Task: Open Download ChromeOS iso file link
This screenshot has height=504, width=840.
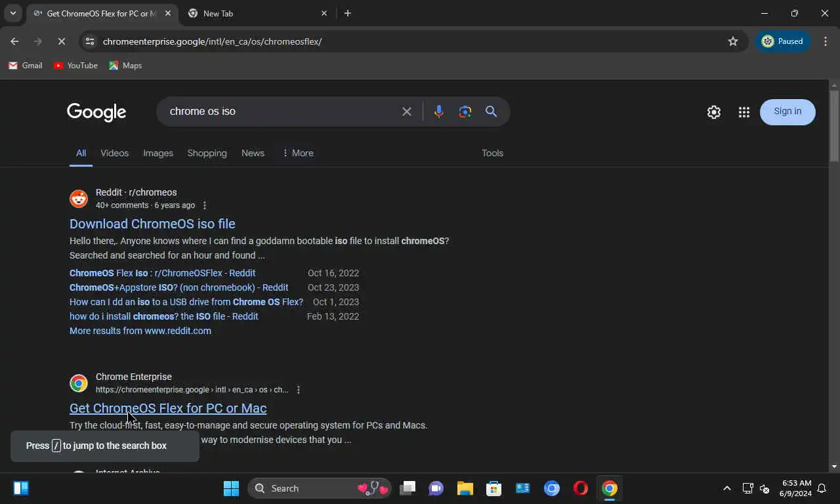Action: 152,224
